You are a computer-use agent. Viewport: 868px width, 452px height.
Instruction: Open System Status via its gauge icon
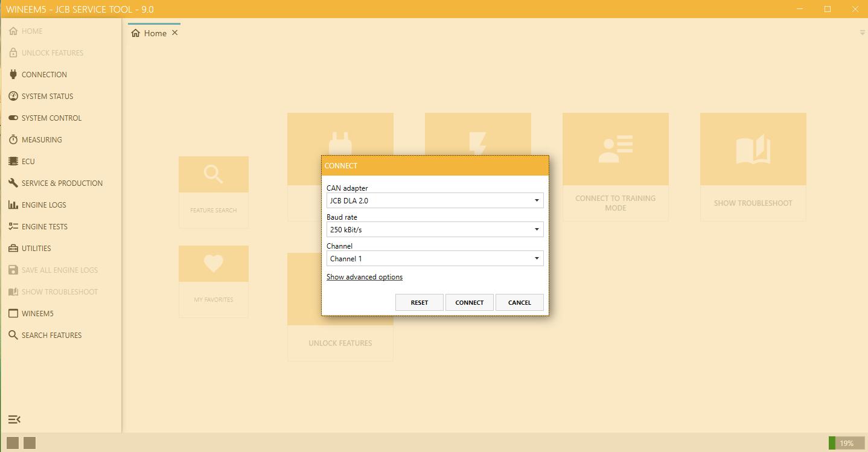click(x=13, y=96)
